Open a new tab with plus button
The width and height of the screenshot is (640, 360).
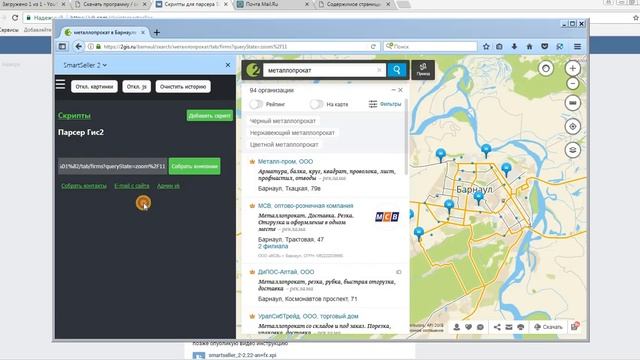157,32
